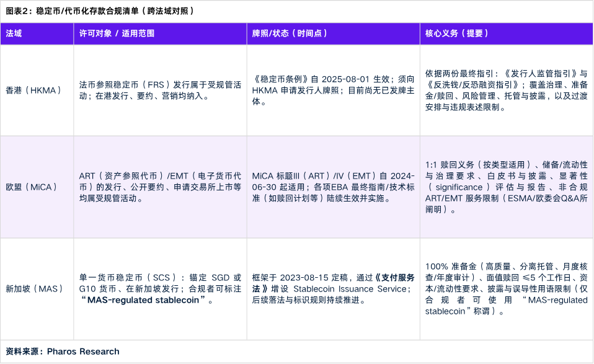Click the 法域 column header

click(x=37, y=33)
